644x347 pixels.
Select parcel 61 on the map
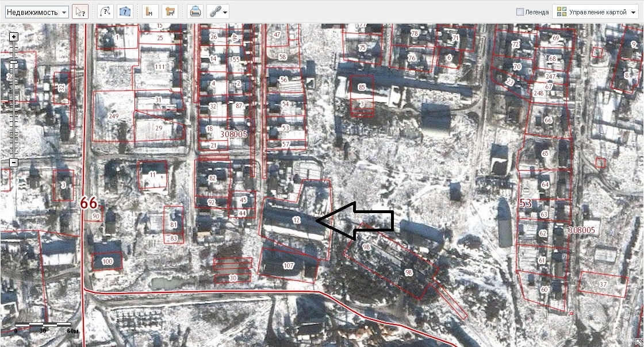[x=542, y=261]
